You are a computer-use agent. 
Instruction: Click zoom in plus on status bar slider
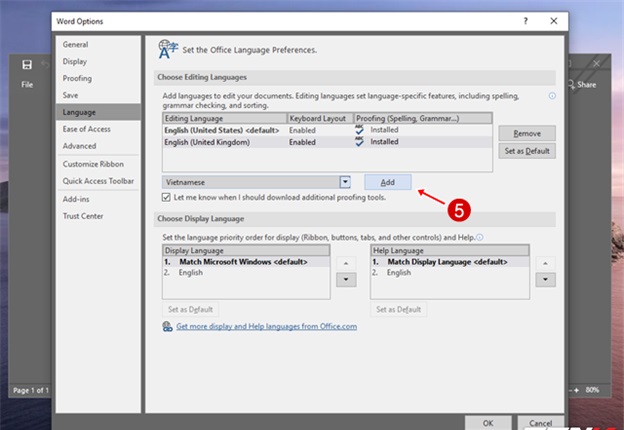click(x=575, y=389)
